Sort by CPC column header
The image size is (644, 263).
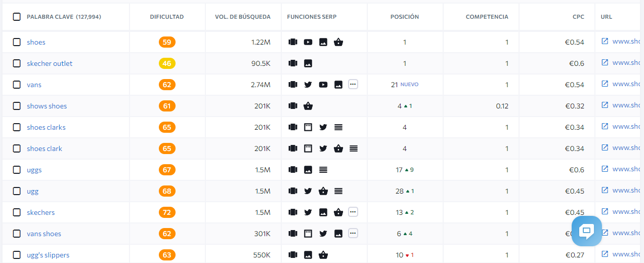click(x=578, y=17)
